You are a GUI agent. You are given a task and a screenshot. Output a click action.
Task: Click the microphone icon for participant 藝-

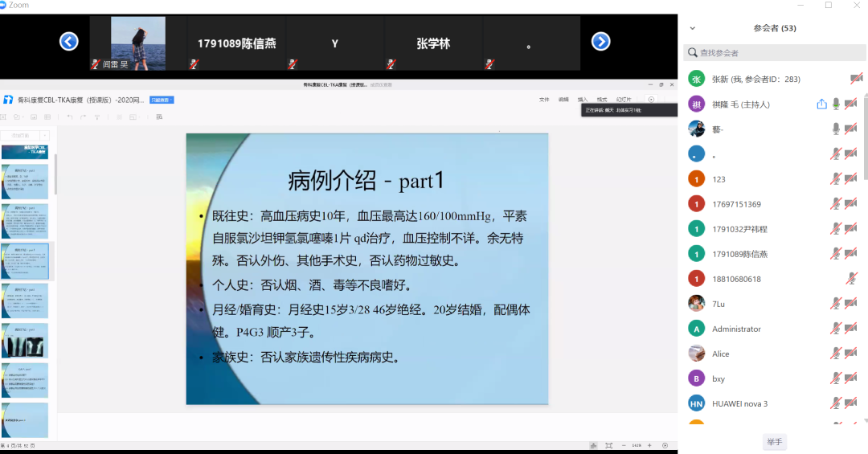[x=836, y=129]
